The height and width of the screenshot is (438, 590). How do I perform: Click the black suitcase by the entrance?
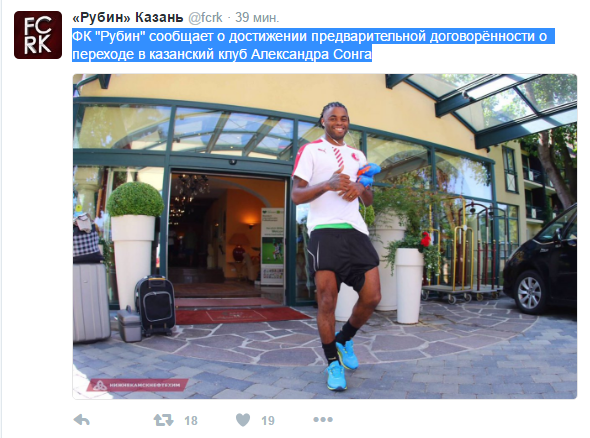tap(155, 306)
